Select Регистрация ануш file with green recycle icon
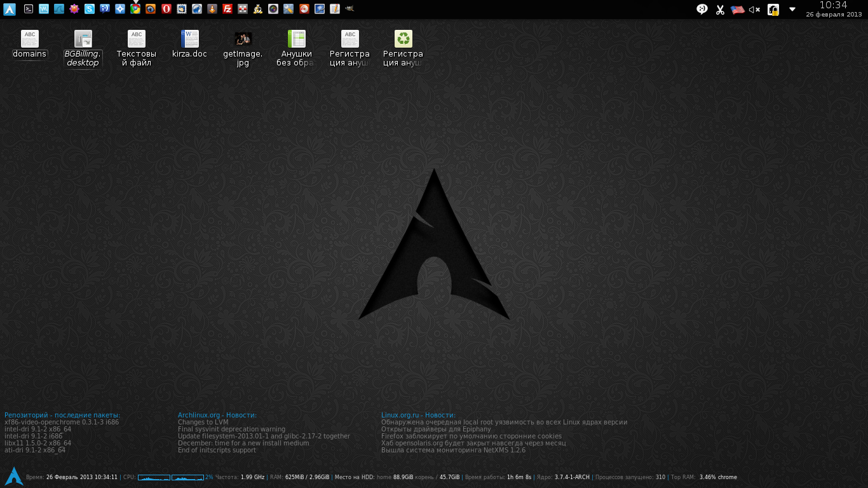This screenshot has height=488, width=868. coord(403,48)
